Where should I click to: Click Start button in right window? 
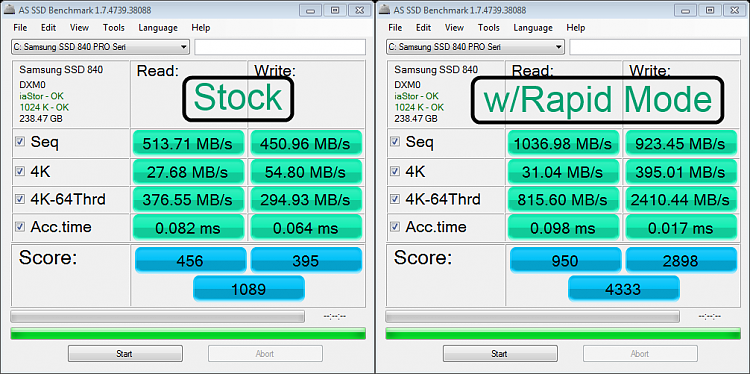click(500, 354)
